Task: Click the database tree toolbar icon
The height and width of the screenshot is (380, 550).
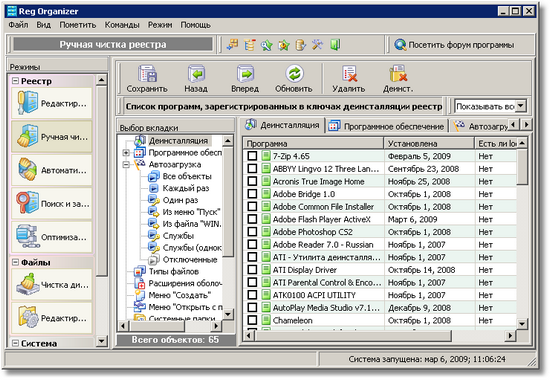Action: pos(250,45)
